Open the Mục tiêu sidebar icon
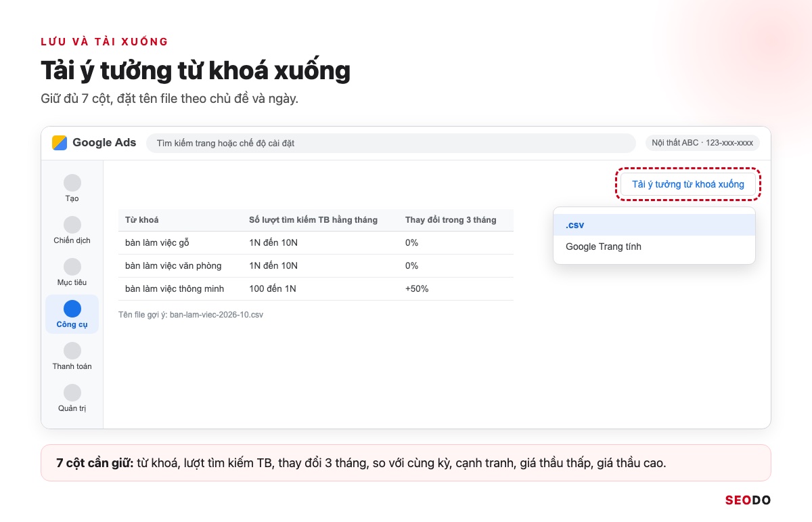Viewport: 812px width, 522px height. click(x=72, y=267)
